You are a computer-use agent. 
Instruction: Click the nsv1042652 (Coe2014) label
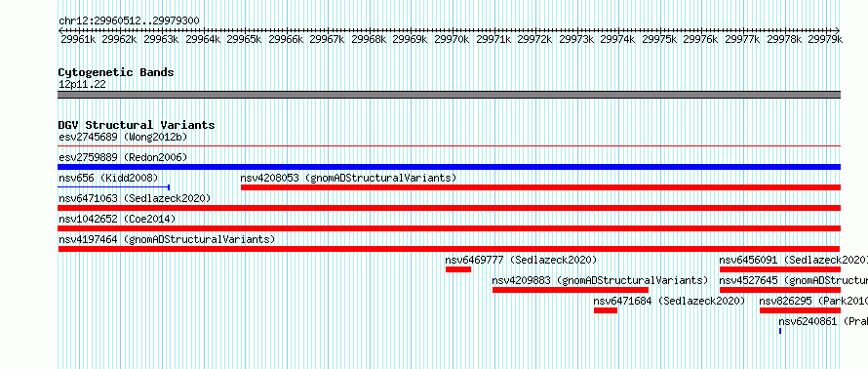[x=117, y=219]
